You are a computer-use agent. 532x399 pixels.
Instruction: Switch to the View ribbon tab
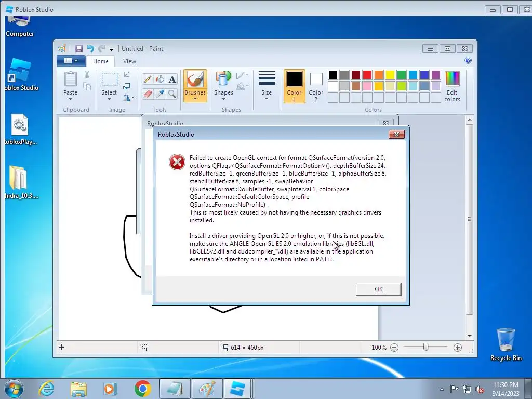(x=129, y=61)
